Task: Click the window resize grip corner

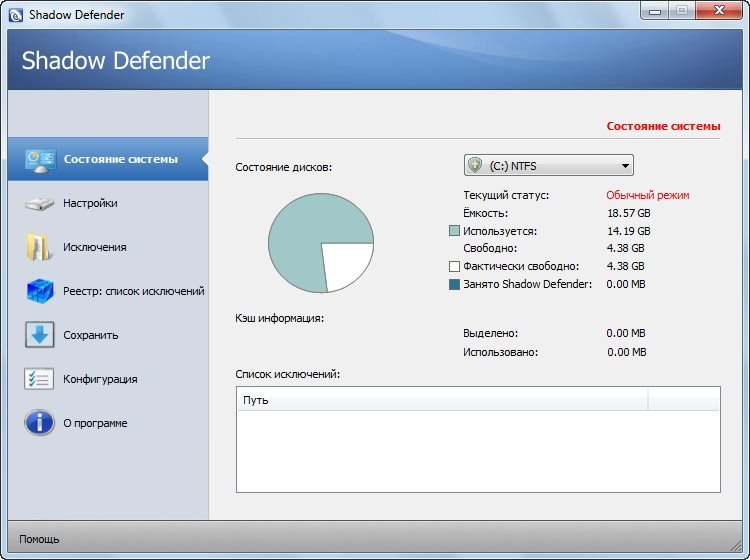Action: tap(736, 545)
